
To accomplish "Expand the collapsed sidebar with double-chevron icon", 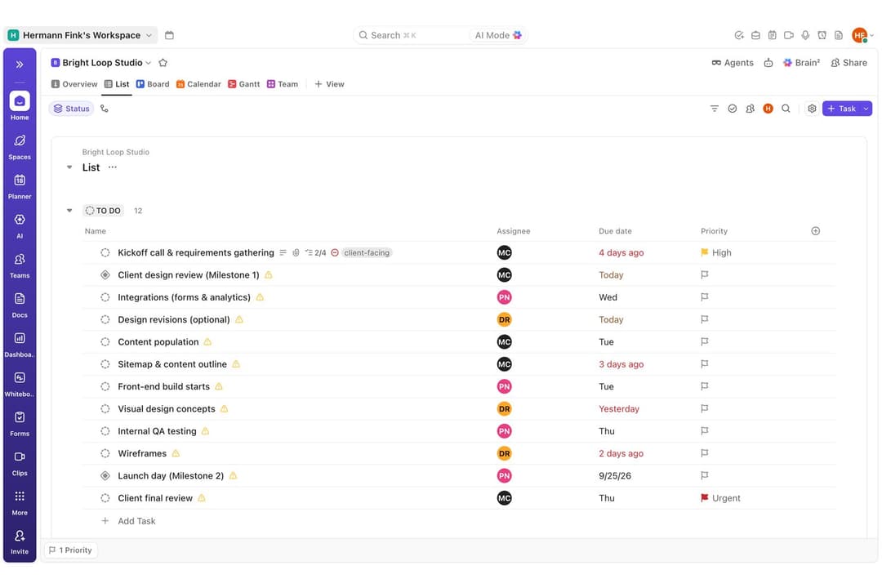I will click(x=20, y=65).
